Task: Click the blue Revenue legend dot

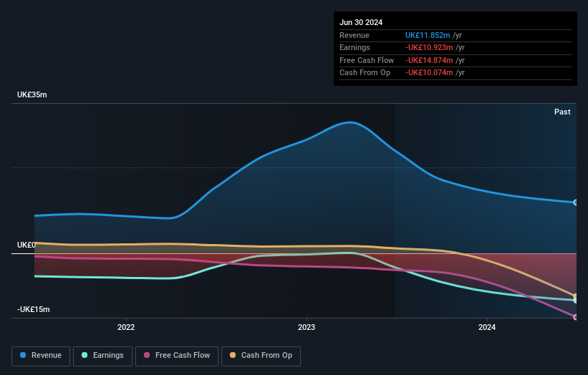Action: pyautogui.click(x=23, y=355)
